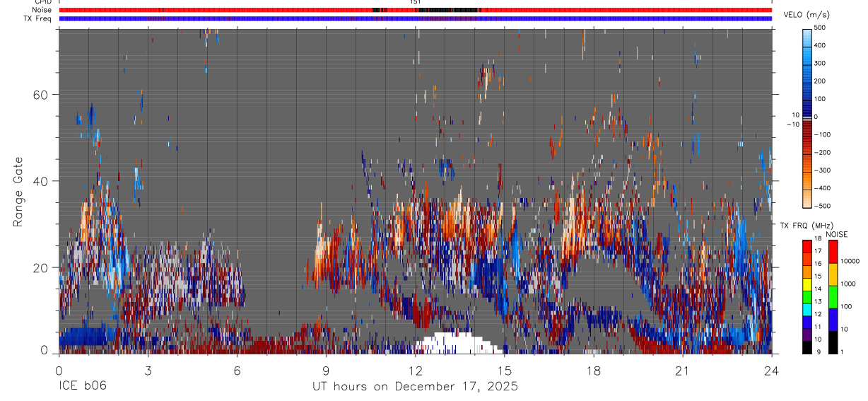868x401 pixels.
Task: Click the 21 hour tick on UT axis
Action: pyautogui.click(x=683, y=370)
